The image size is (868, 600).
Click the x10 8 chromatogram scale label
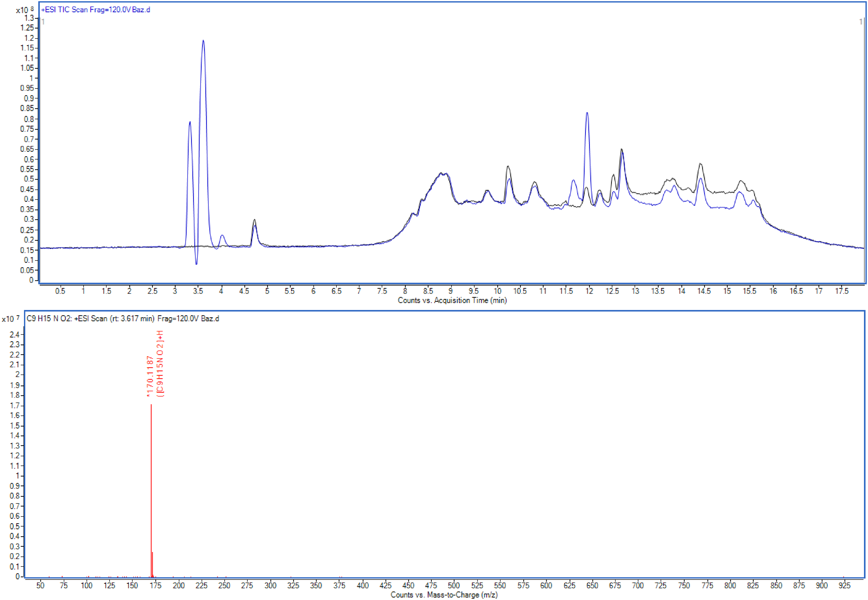[25, 9]
